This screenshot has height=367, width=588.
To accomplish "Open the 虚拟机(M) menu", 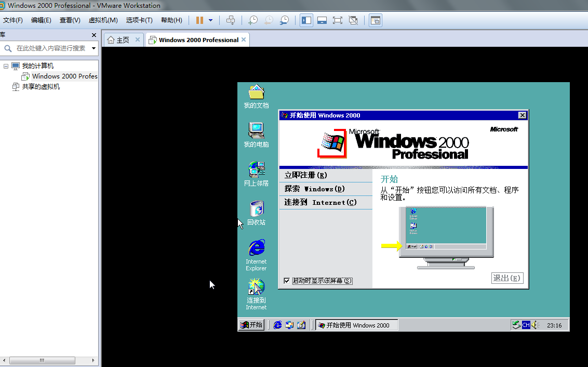I will point(103,20).
